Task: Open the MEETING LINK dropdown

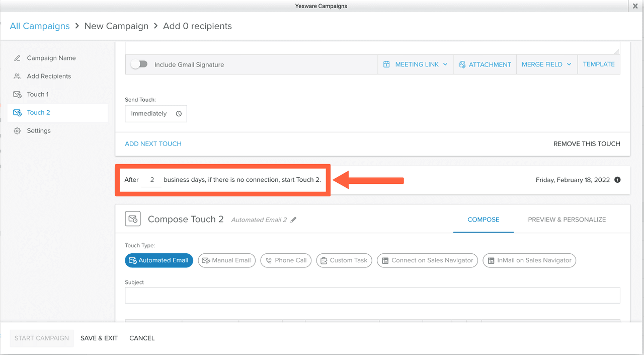Action: pyautogui.click(x=416, y=64)
